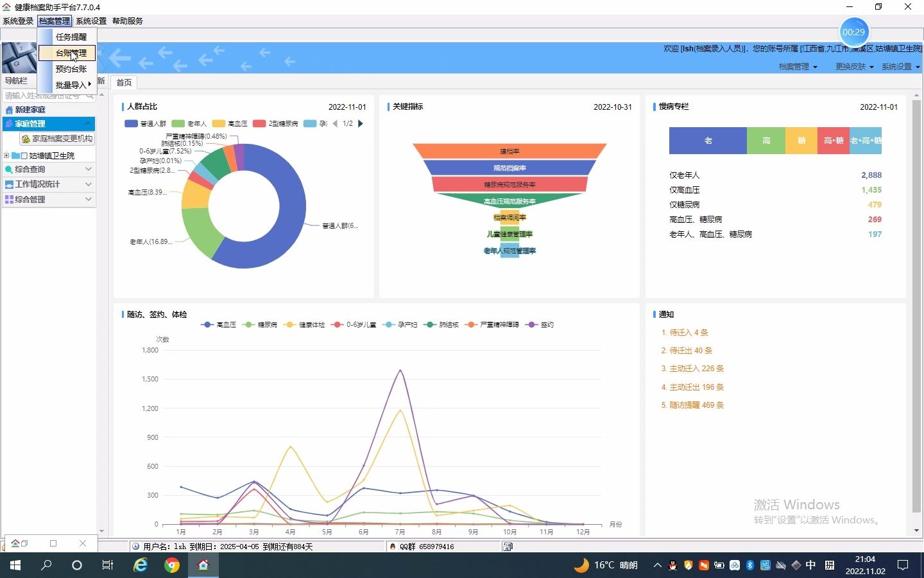The height and width of the screenshot is (578, 924).
Task: Toggle 老年人 legend in 人群占比 chart
Action: [189, 123]
